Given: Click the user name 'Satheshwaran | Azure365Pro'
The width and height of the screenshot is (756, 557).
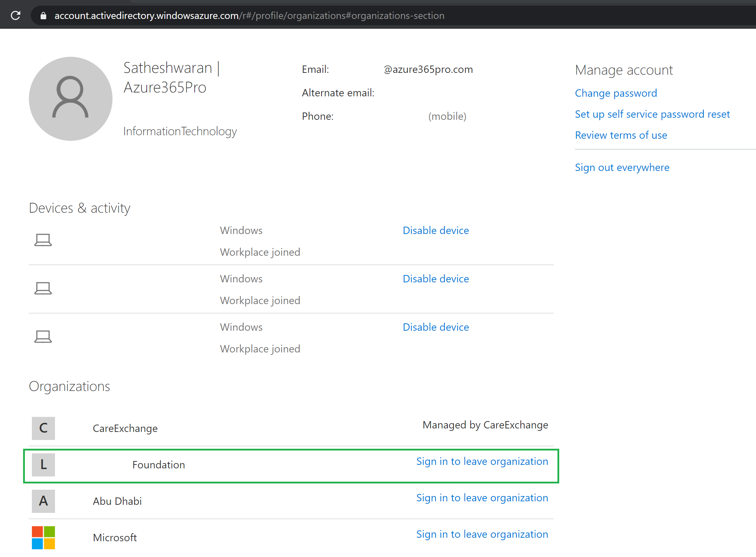Looking at the screenshot, I should 172,77.
